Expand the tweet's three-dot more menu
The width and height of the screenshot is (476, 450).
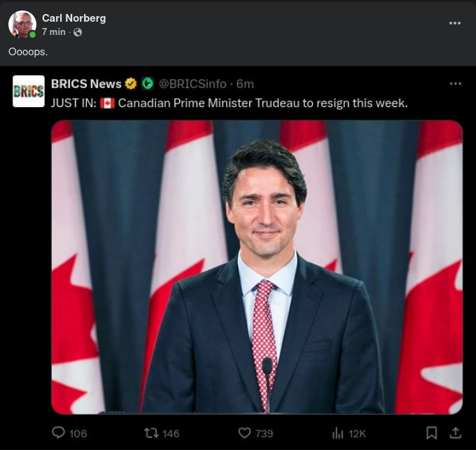click(456, 84)
